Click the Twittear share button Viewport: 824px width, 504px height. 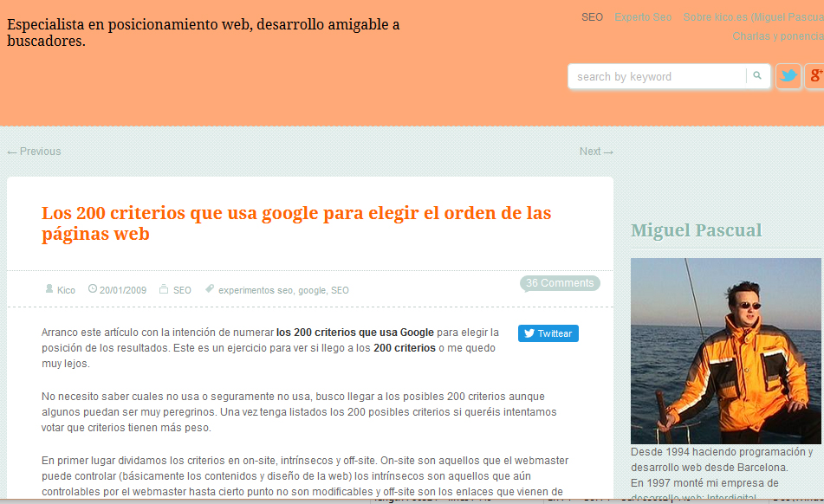pos(548,333)
